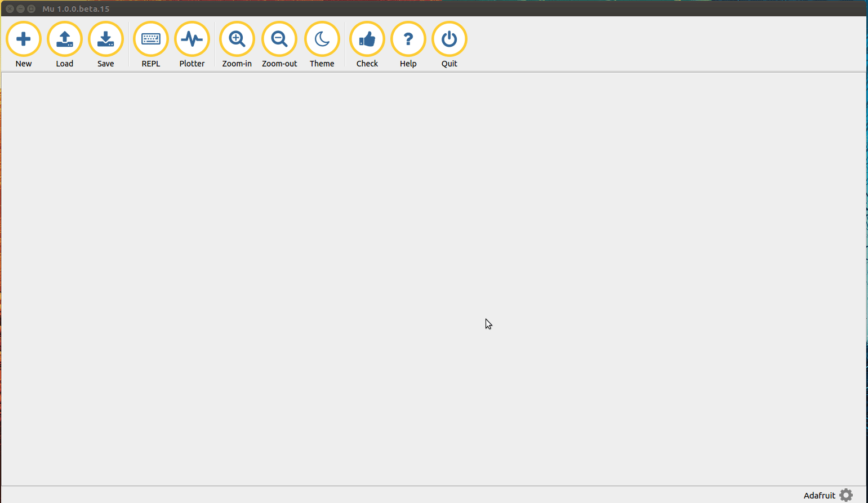Minimize the Mu window
Viewport: 868px width, 503px height.
[x=20, y=9]
